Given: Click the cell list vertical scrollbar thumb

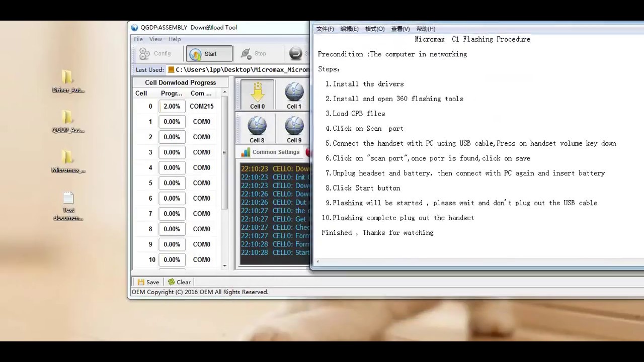Looking at the screenshot, I should click(224, 152).
